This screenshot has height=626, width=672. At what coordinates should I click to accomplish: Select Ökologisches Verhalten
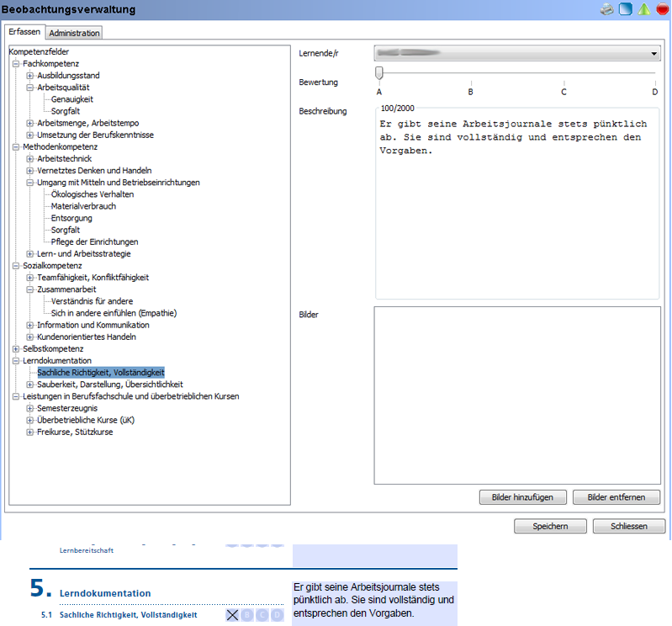tap(93, 194)
